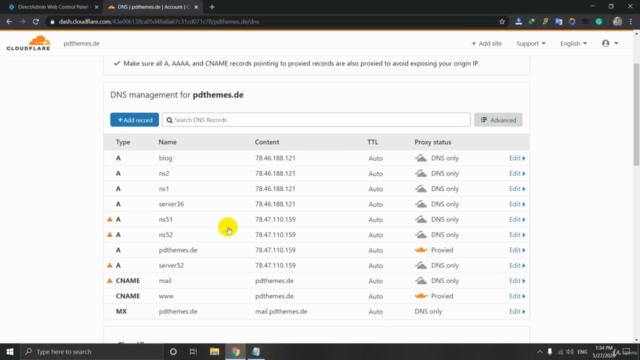Open Advanced DNS options
Viewport: 640px width, 360px height.
pyautogui.click(x=498, y=120)
